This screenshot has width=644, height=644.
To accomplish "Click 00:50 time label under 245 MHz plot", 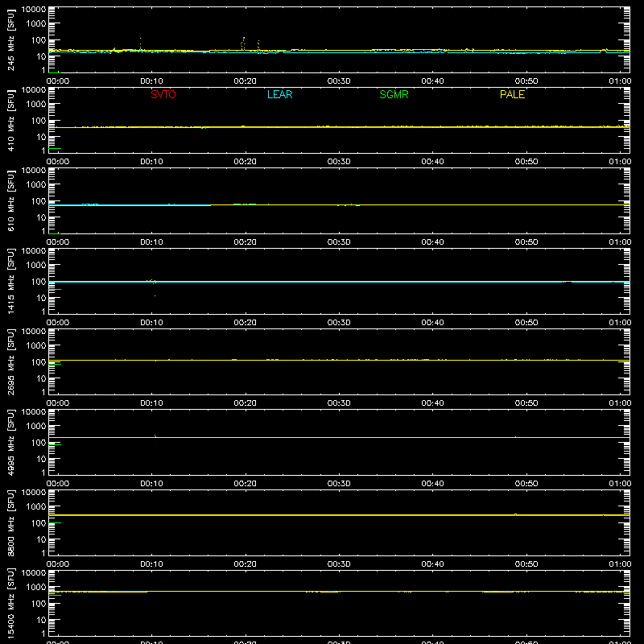I will 526,81.
